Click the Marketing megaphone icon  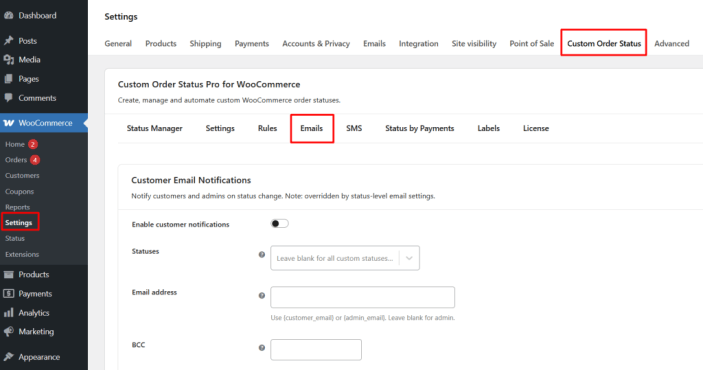click(9, 331)
